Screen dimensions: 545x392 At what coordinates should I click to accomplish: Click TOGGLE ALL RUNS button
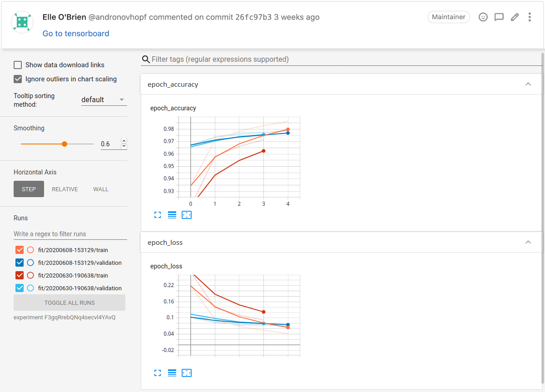69,303
